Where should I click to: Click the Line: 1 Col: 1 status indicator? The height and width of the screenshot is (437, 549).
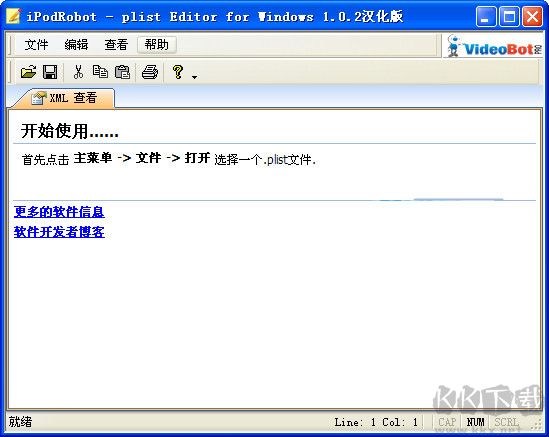[376, 422]
